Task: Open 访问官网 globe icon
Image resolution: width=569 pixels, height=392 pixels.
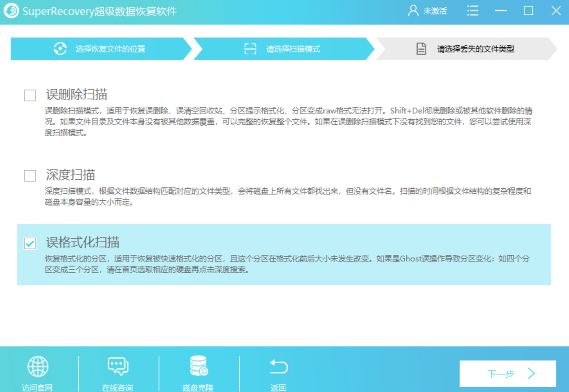Action: (x=38, y=367)
